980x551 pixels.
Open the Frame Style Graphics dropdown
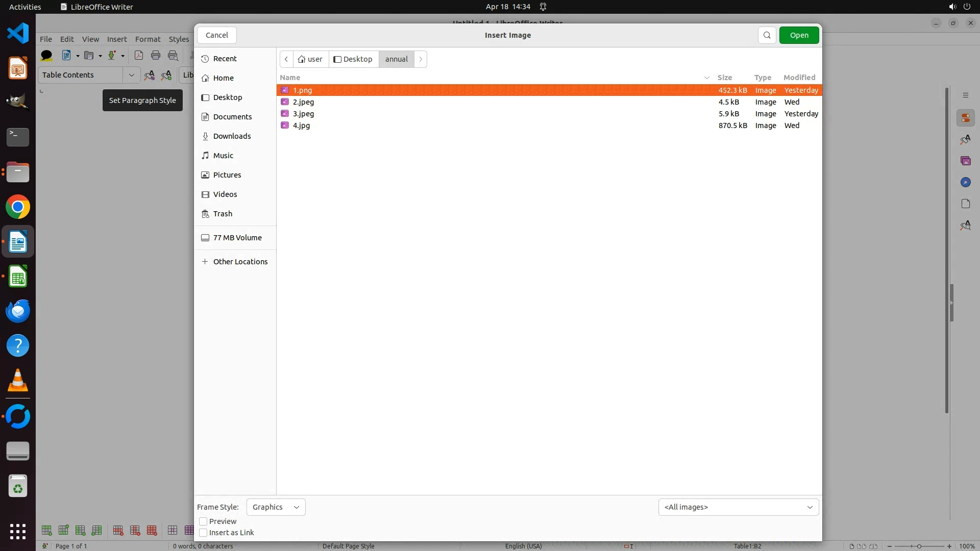tap(276, 507)
